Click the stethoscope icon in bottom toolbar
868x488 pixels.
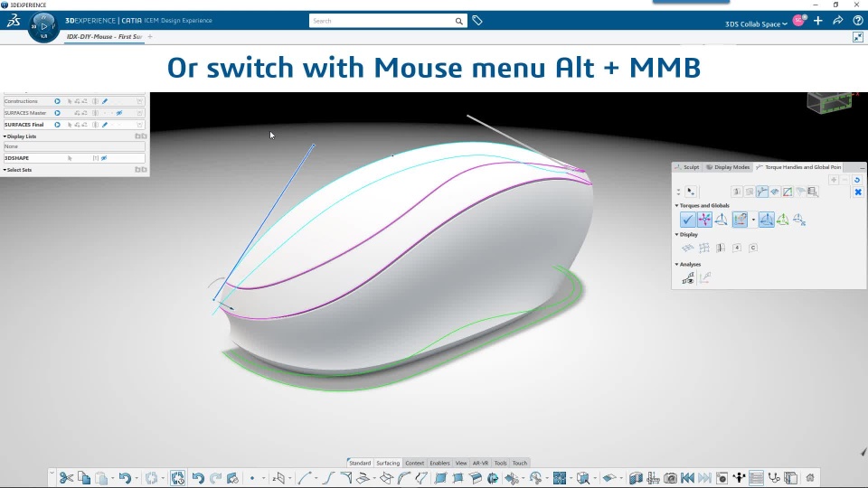[x=774, y=477]
